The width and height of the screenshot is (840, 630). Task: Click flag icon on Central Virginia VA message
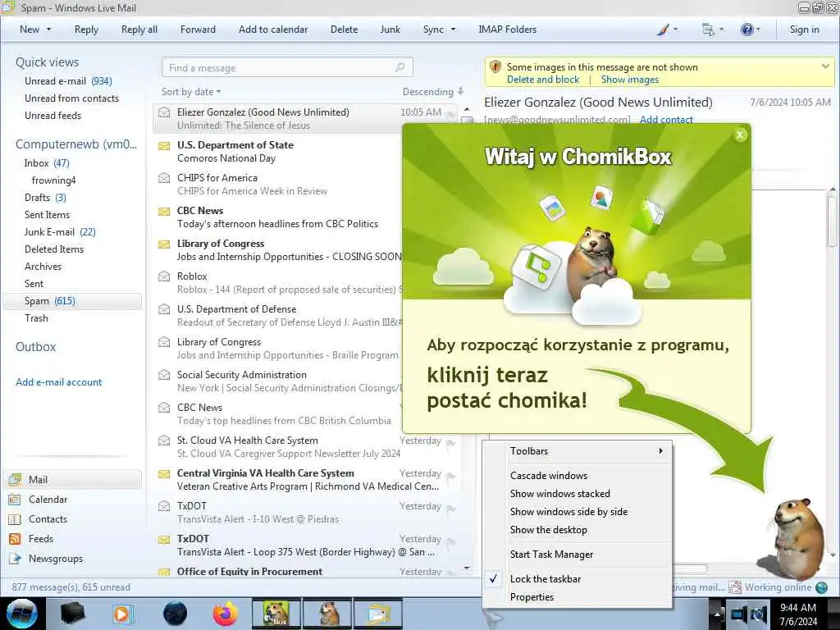[x=451, y=476]
